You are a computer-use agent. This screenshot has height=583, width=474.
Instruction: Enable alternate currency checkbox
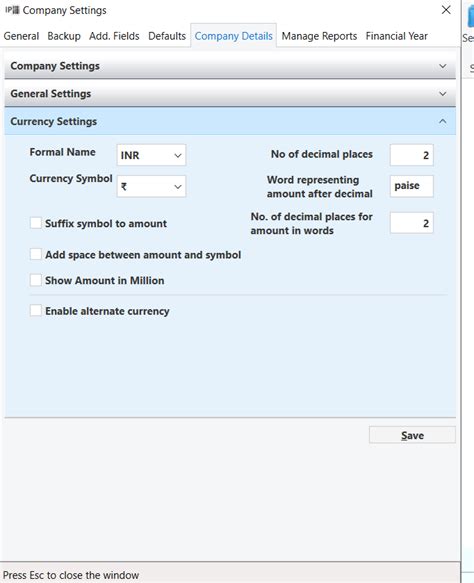[x=36, y=310]
